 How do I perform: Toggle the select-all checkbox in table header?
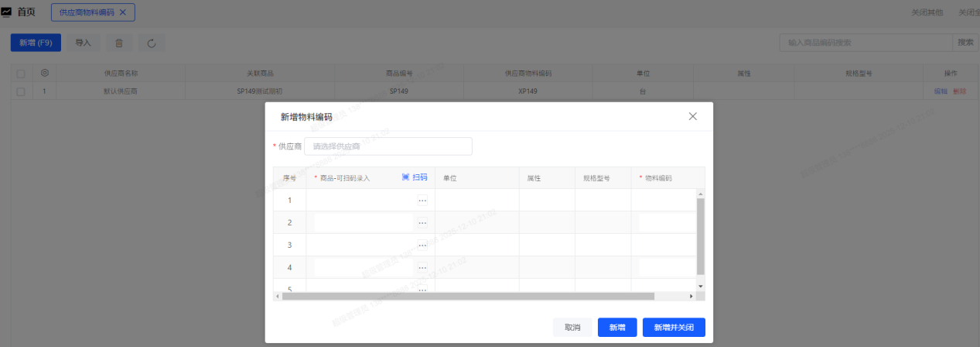(21, 74)
